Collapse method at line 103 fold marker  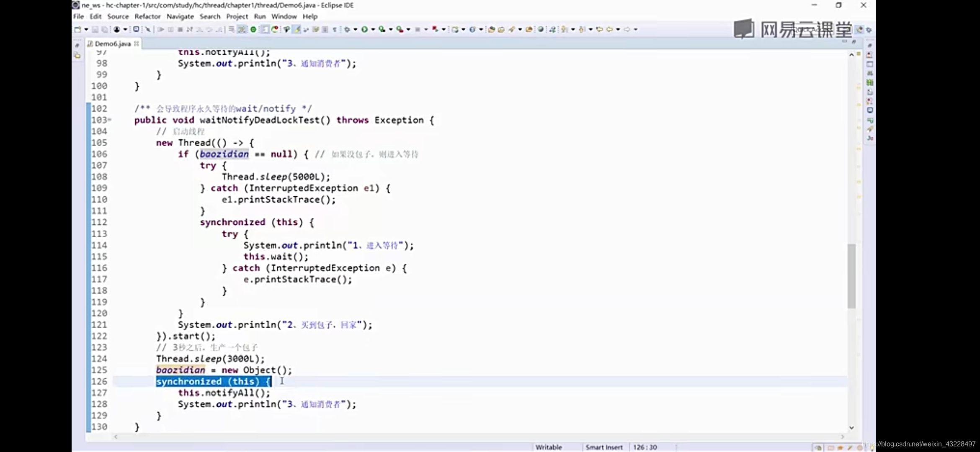(110, 120)
